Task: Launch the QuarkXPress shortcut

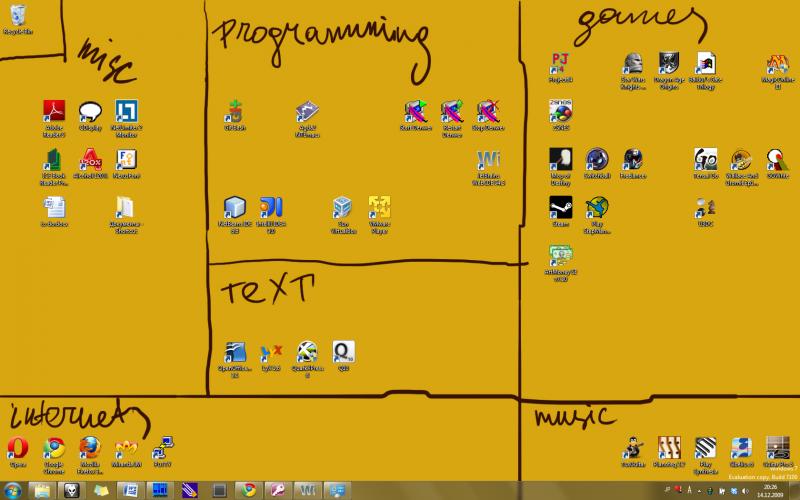Action: coord(307,353)
